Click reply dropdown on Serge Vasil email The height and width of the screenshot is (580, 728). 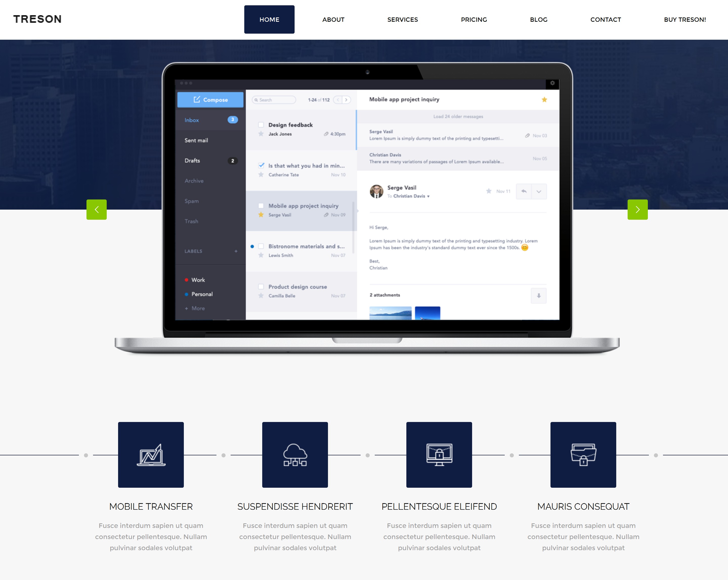(x=539, y=191)
